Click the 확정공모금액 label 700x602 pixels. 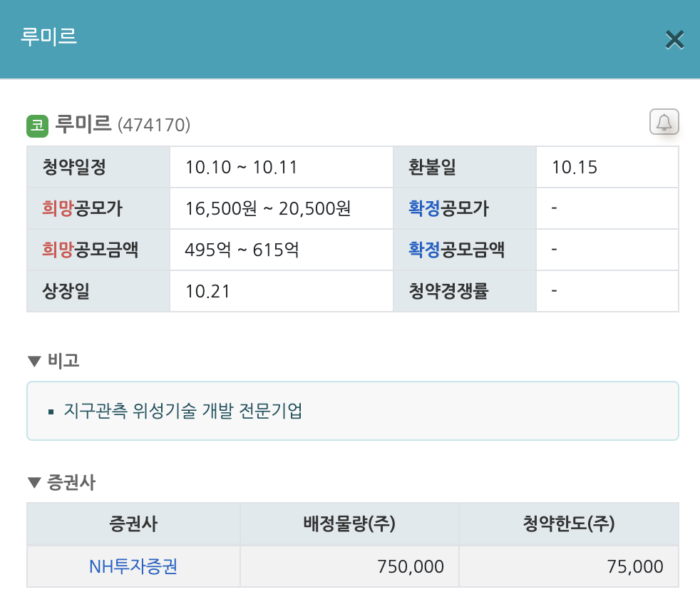457,250
